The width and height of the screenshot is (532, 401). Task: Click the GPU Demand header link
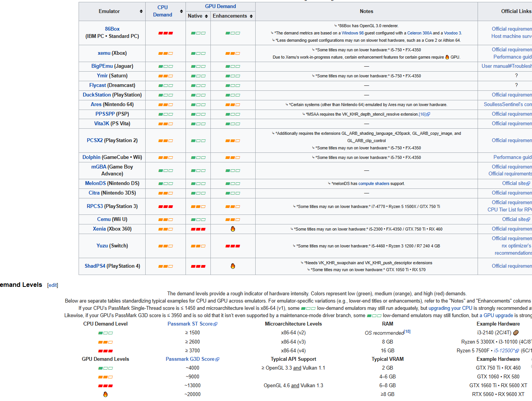point(220,7)
